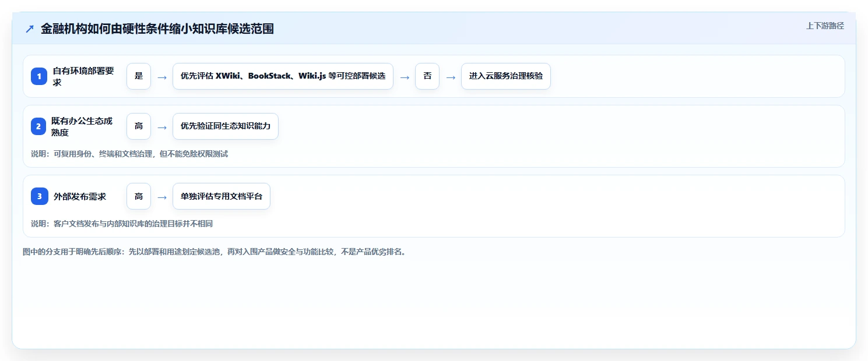Image resolution: width=868 pixels, height=361 pixels.
Task: Click the 优先评估 XWiki、BookStack、Wiki.js box
Action: [283, 76]
